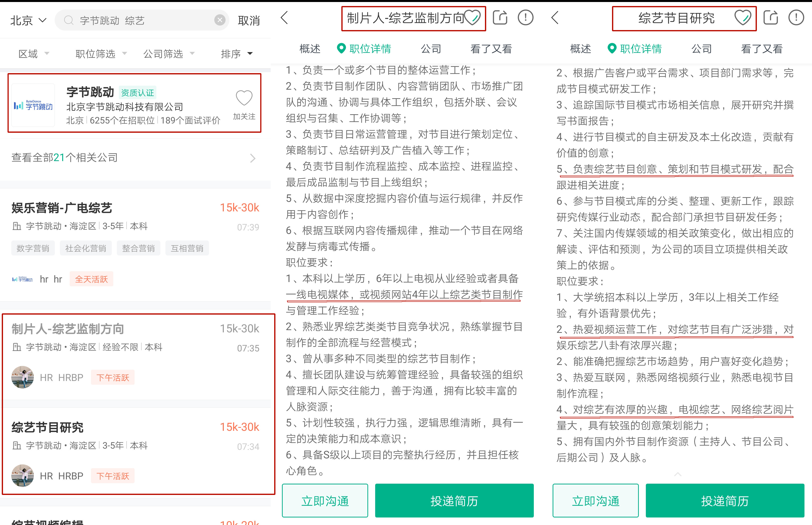This screenshot has width=812, height=525.
Task: Favorite the 制片人-综艺监制方向 job
Action: (x=473, y=18)
